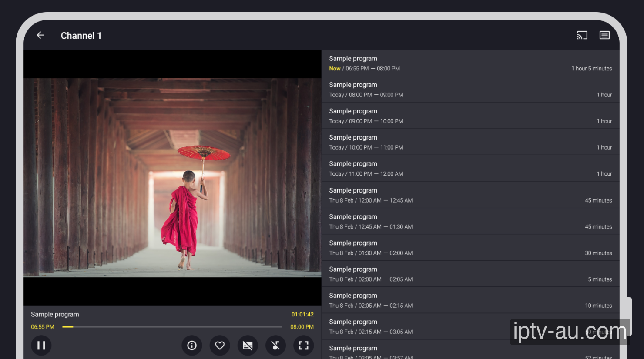This screenshot has width=644, height=359.
Task: Open the Thu 8 Feb 12:00 AM – 12:45 AM program
Action: click(470, 195)
